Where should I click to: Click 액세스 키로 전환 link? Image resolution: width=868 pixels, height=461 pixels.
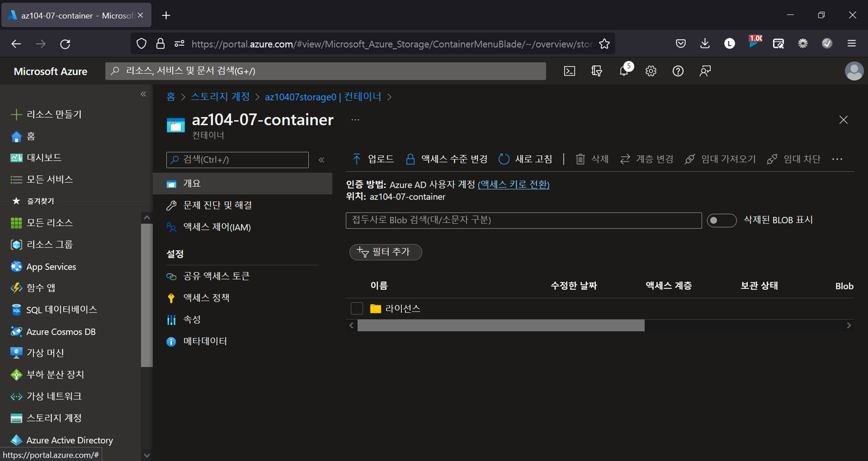pyautogui.click(x=513, y=184)
